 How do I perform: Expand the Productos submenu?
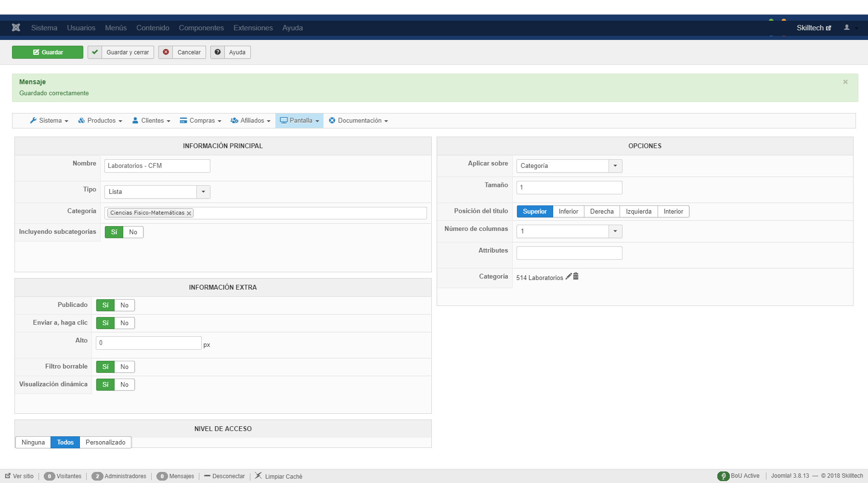coord(100,120)
